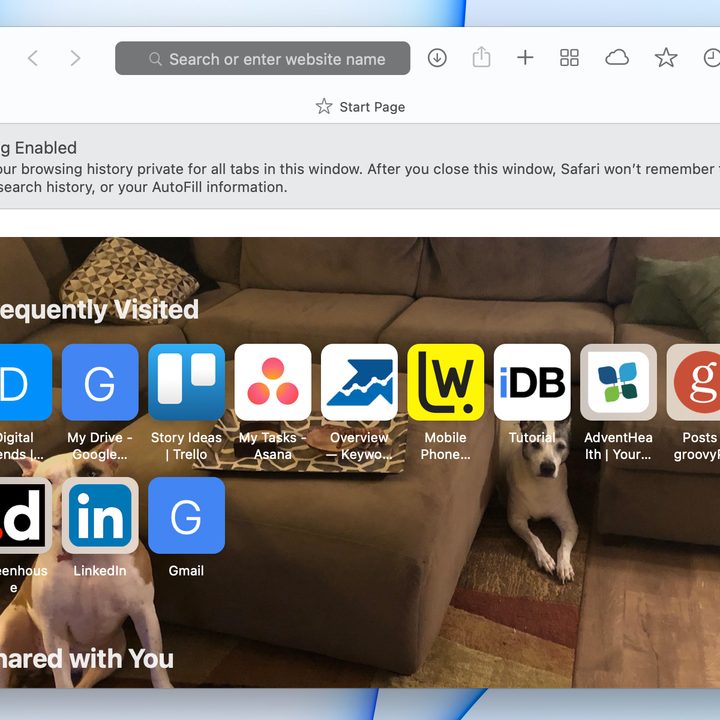Click the Gmail label text
The height and width of the screenshot is (720, 720).
point(186,571)
